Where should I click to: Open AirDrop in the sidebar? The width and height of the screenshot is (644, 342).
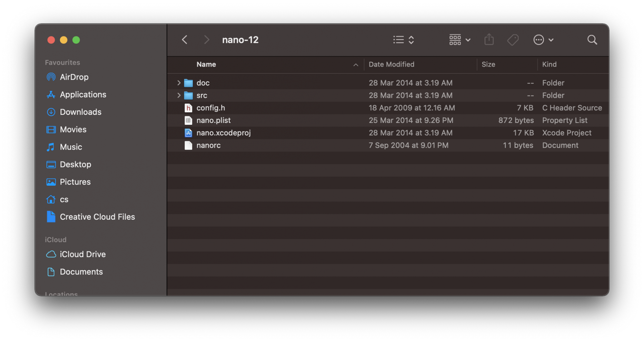click(74, 77)
